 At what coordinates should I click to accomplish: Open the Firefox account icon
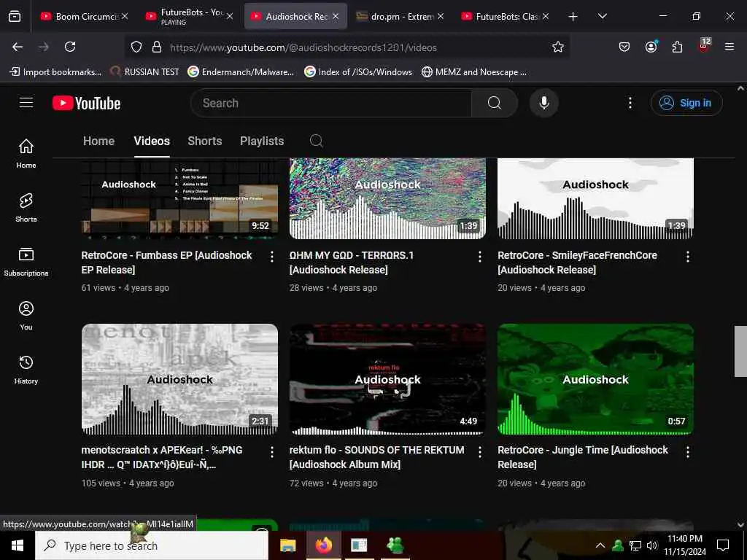click(651, 47)
